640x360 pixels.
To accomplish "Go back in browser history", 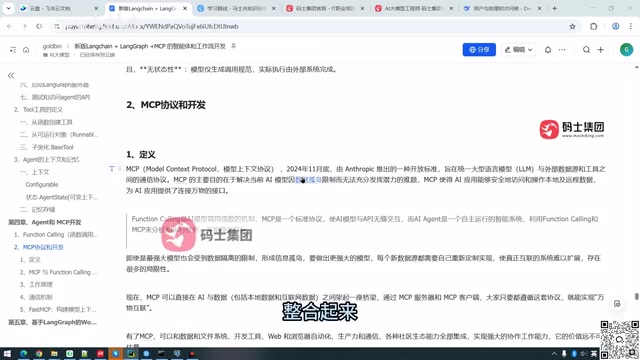I will pos(9,27).
